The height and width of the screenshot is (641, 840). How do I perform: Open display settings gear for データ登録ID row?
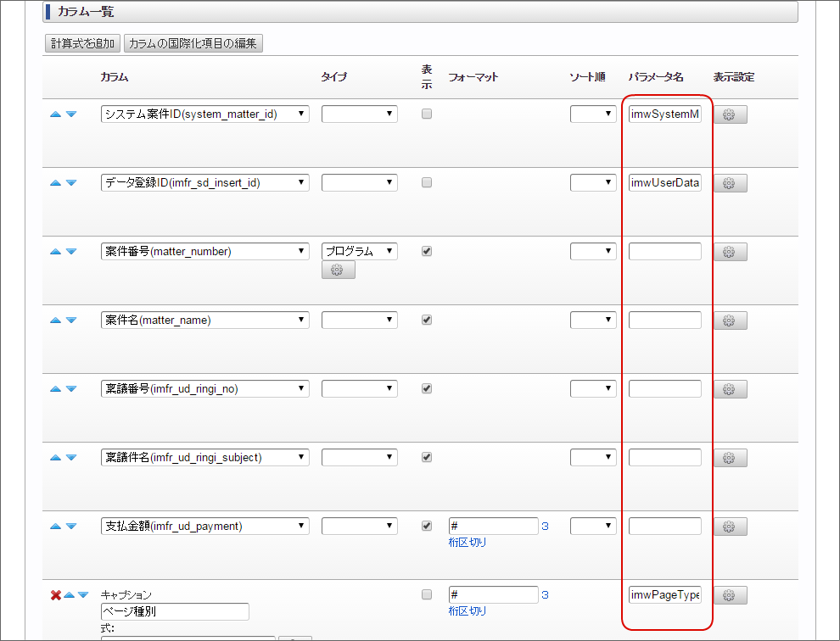(x=730, y=182)
